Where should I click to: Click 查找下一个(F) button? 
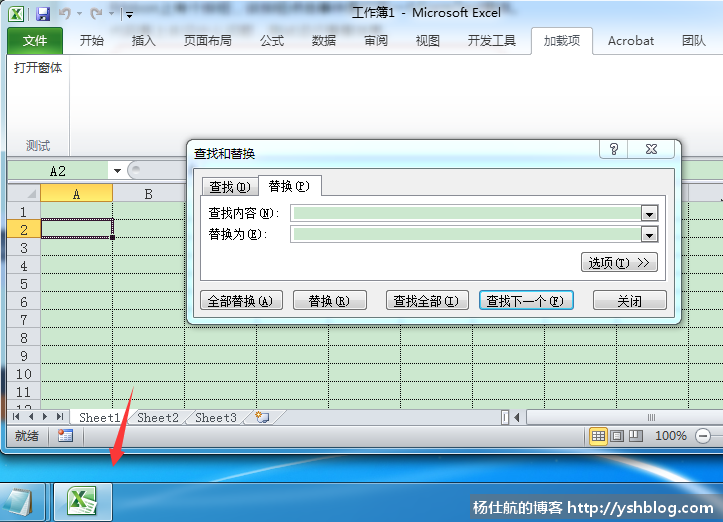click(x=526, y=301)
